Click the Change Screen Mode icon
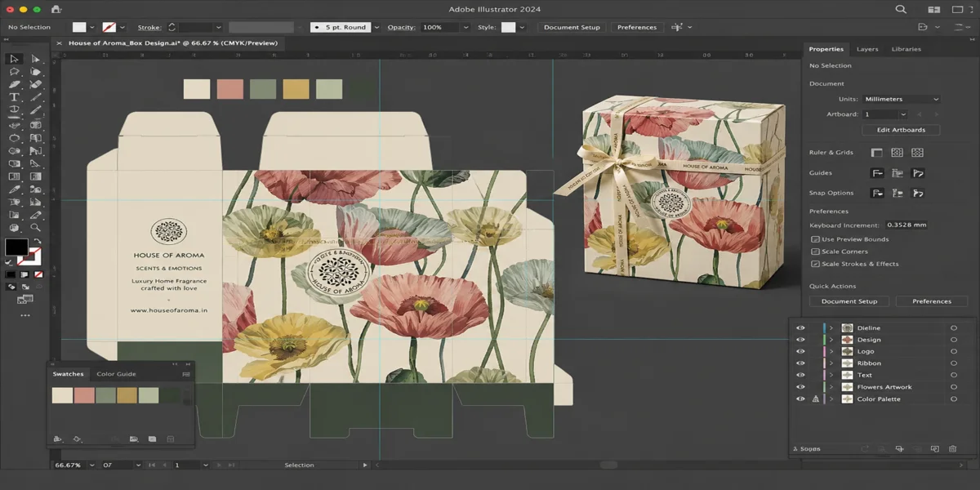 coord(25,299)
